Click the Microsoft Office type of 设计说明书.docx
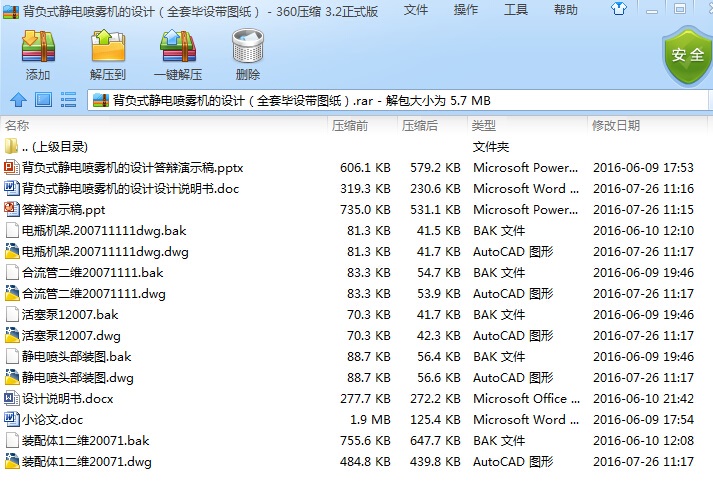The height and width of the screenshot is (485, 713). click(527, 399)
